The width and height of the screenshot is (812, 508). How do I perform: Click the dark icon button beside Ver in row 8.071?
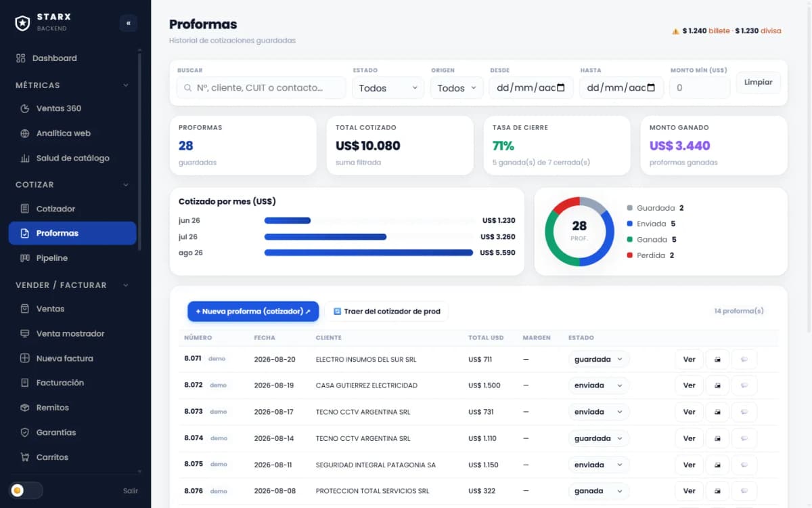[717, 360]
